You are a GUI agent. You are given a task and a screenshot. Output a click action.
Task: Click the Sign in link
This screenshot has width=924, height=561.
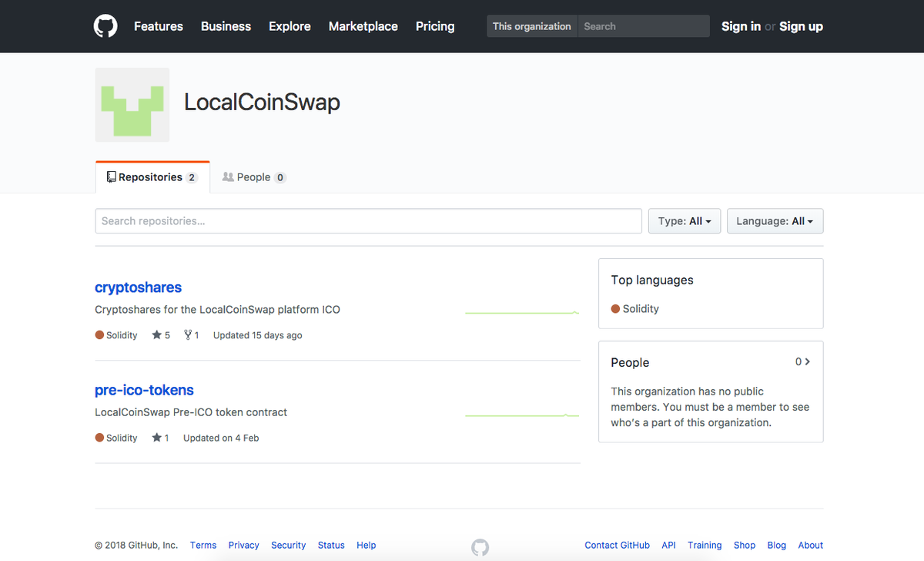click(x=741, y=26)
